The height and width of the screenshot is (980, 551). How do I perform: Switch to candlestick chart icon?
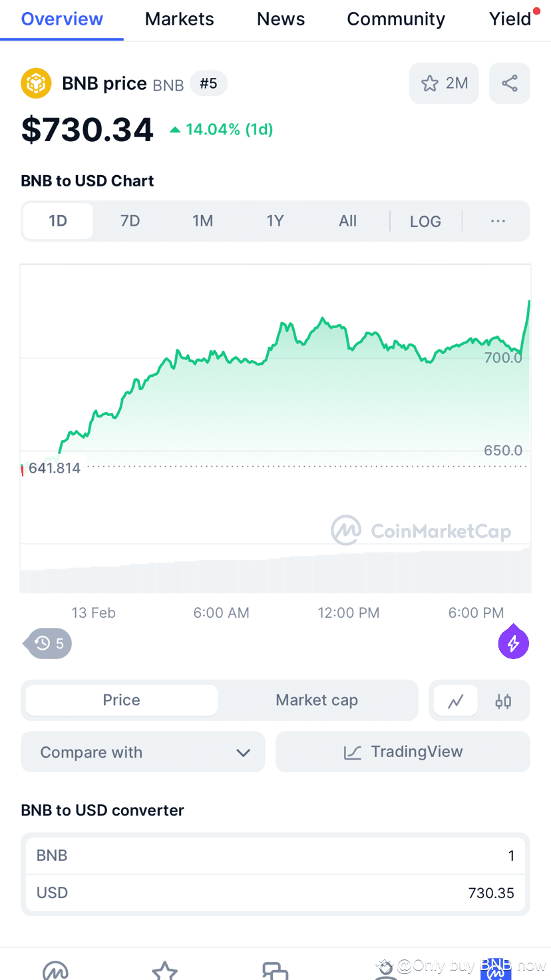click(504, 701)
